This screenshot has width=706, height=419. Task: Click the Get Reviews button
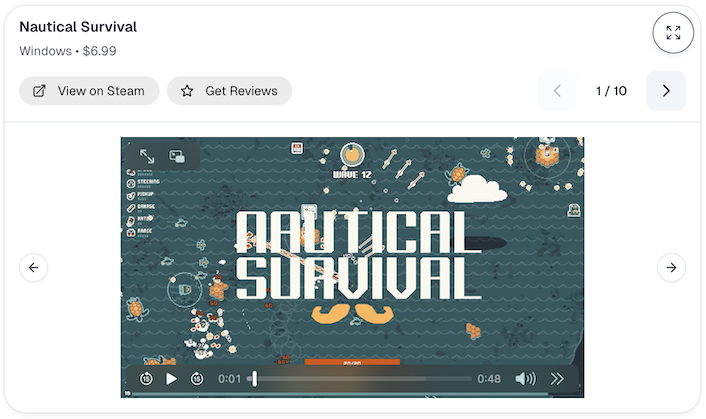(x=229, y=91)
